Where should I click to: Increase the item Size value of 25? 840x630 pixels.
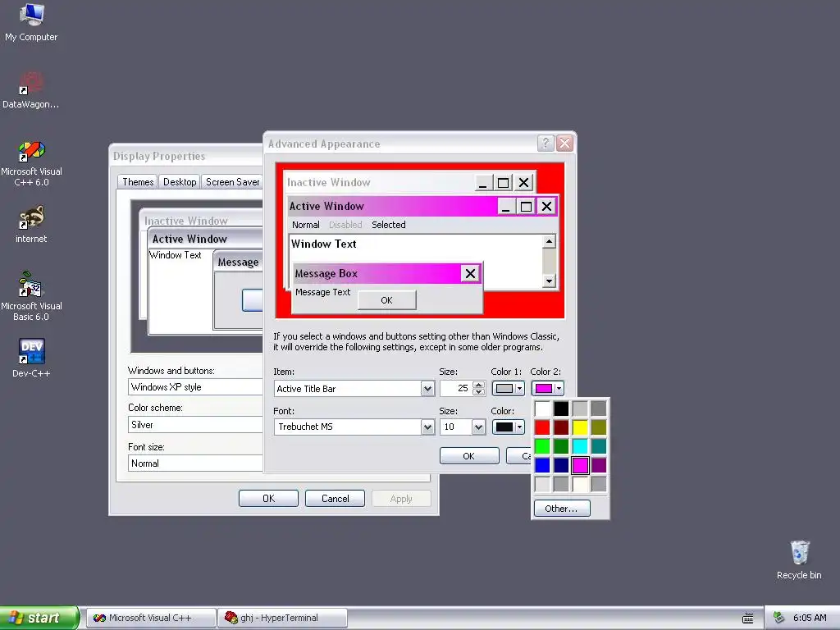tap(479, 385)
